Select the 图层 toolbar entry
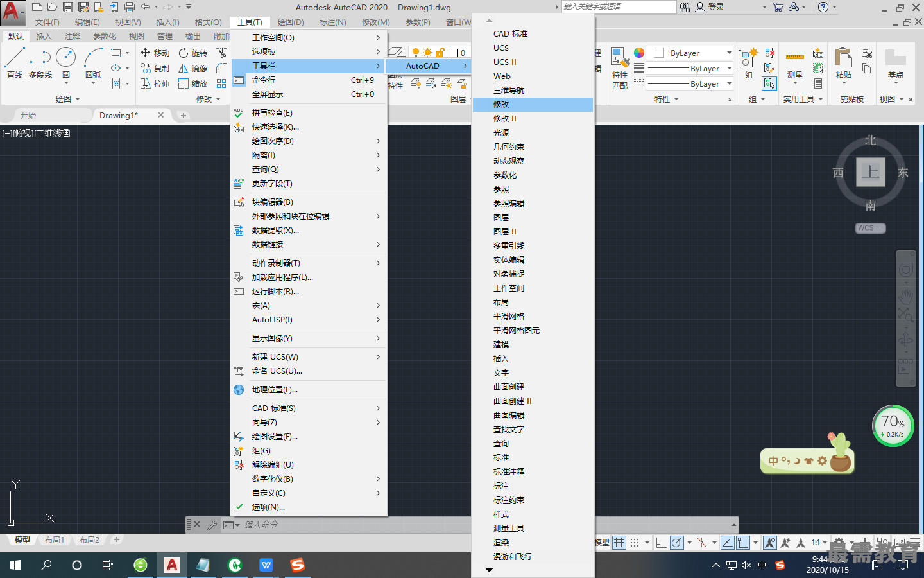This screenshot has height=578, width=924. (533, 217)
